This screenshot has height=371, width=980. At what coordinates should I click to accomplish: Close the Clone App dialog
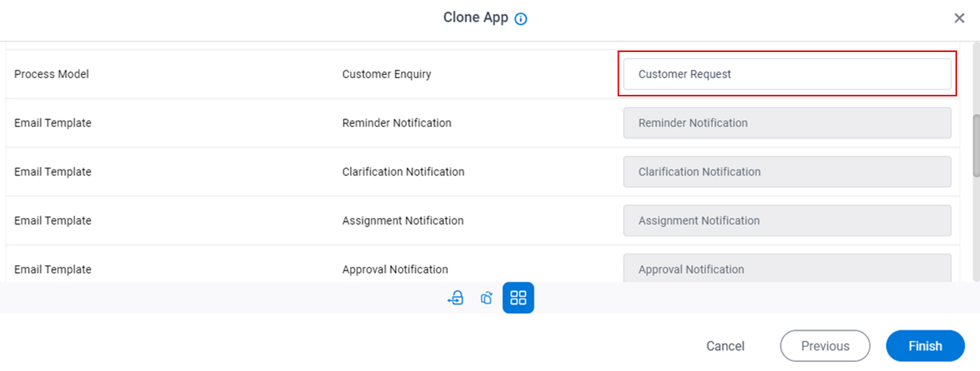click(x=959, y=18)
